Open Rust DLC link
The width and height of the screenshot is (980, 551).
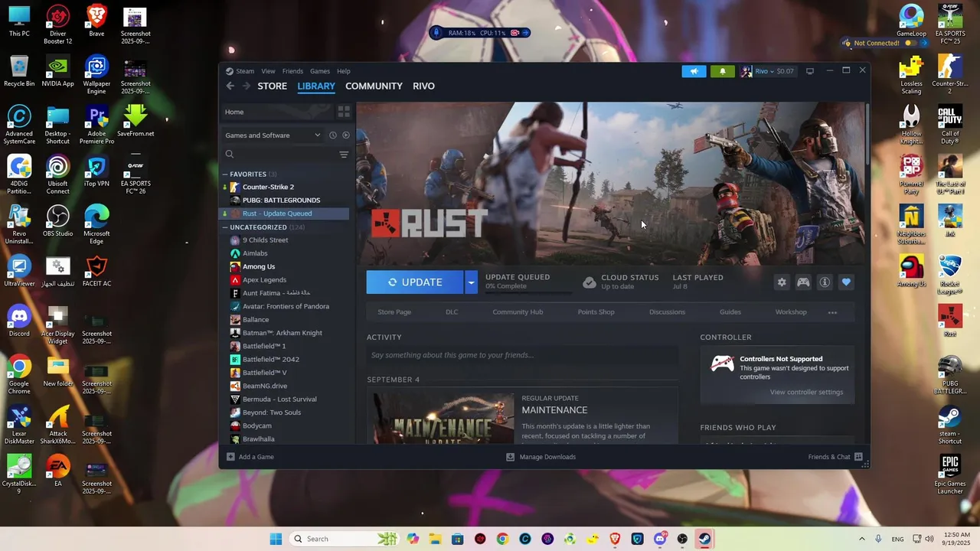pyautogui.click(x=452, y=312)
